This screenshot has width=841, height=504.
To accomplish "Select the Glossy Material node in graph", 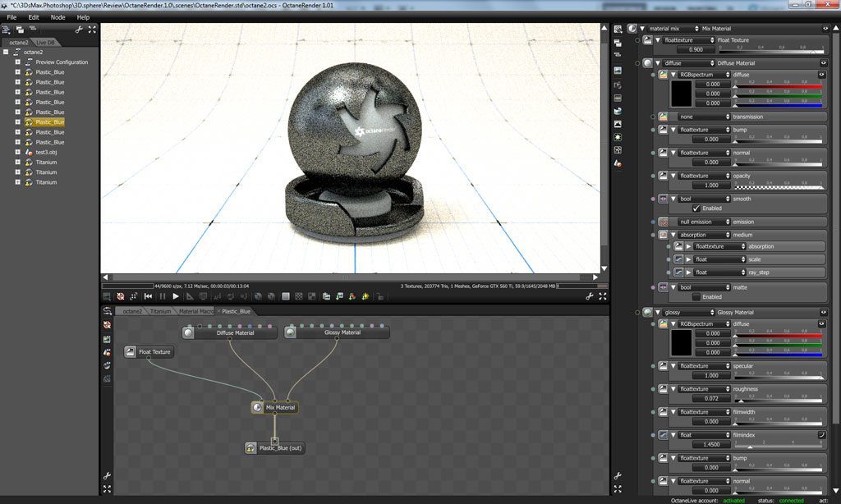I will click(x=337, y=332).
